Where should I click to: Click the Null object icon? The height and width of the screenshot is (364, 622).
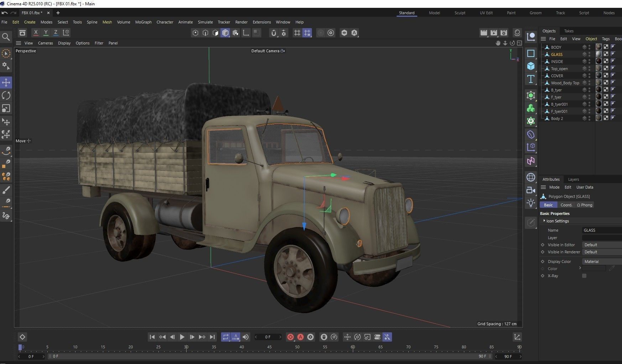click(x=531, y=37)
